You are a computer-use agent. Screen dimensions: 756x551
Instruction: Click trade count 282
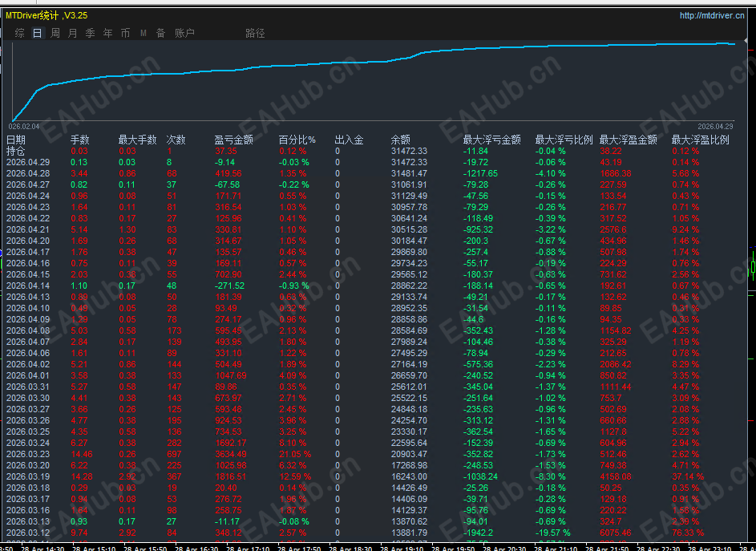point(174,443)
